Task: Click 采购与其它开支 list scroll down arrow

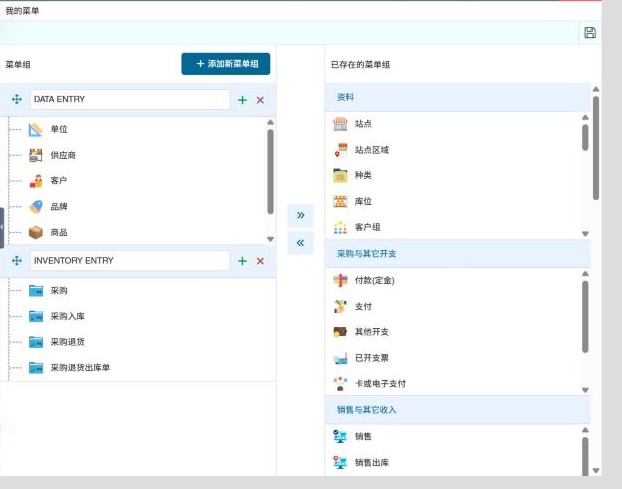Action: click(585, 390)
